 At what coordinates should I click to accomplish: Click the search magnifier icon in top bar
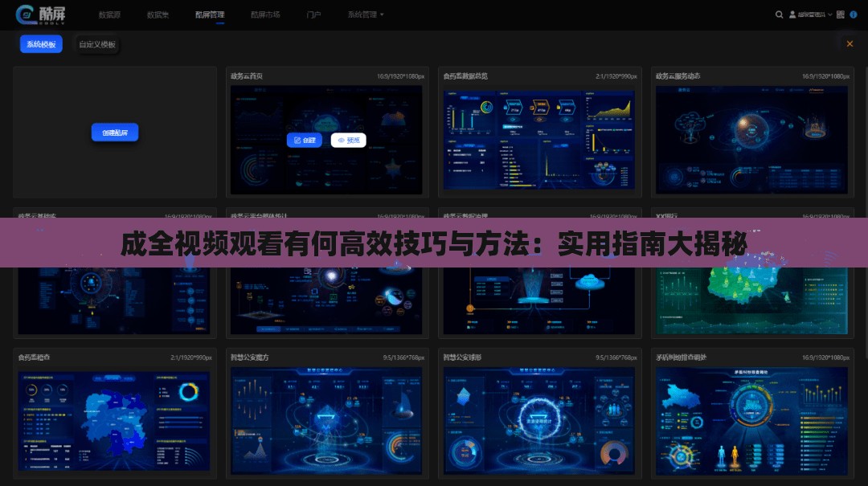(x=778, y=14)
